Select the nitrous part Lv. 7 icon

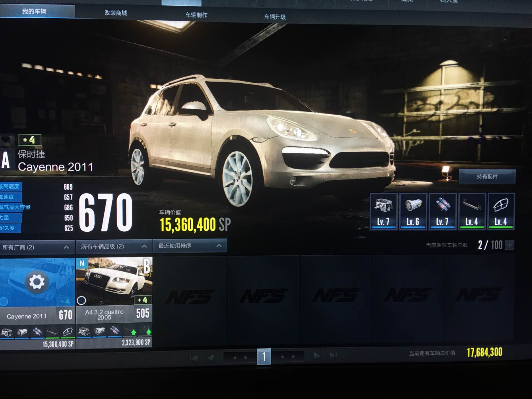[442, 211]
